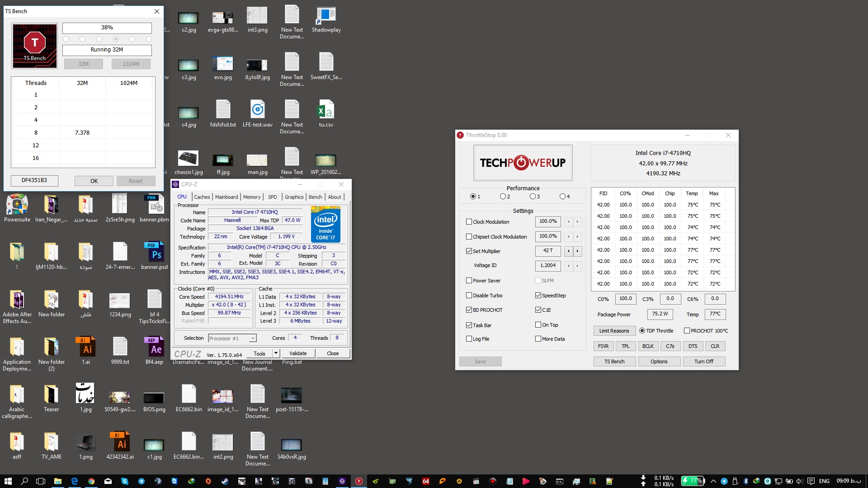868x488 pixels.
Task: Select Bf4.aep After Effects file
Action: pos(154,350)
